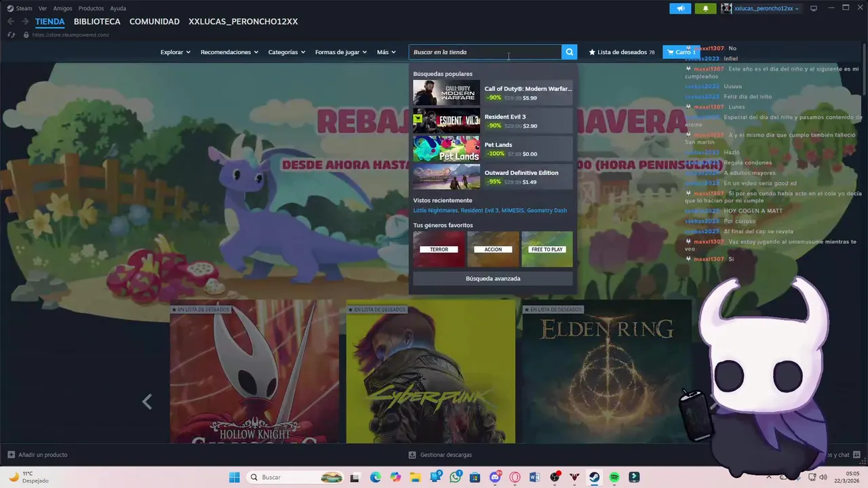Click the Steam logo menu icon

(10, 8)
